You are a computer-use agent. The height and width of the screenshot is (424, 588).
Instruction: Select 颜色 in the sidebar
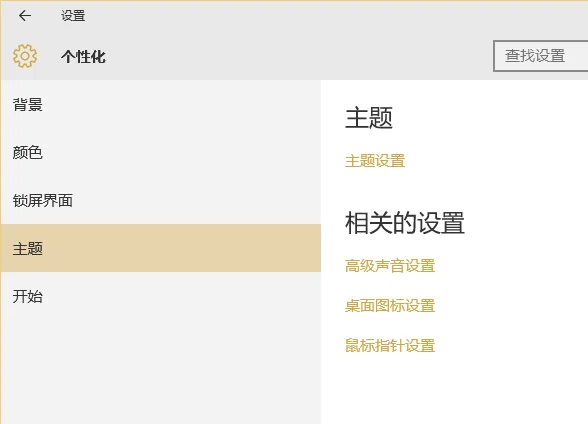[x=160, y=153]
